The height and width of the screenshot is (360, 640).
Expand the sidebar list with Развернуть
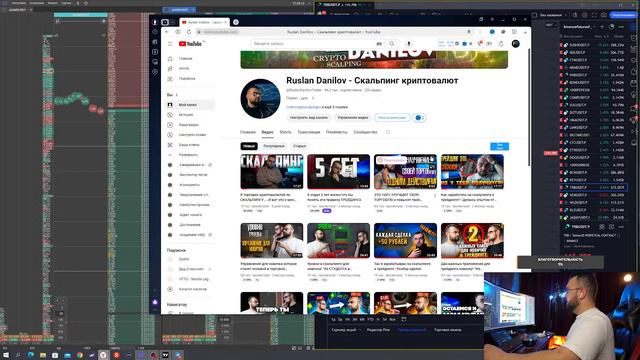click(x=190, y=155)
